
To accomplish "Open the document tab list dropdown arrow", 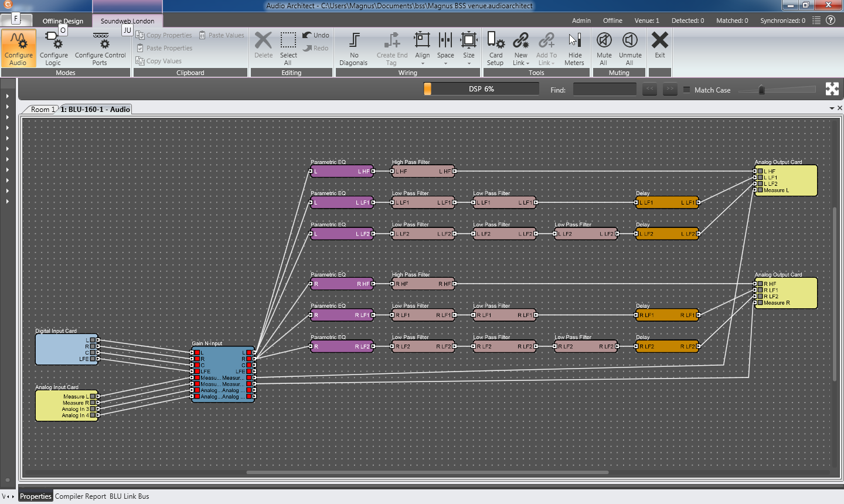I will tap(832, 108).
